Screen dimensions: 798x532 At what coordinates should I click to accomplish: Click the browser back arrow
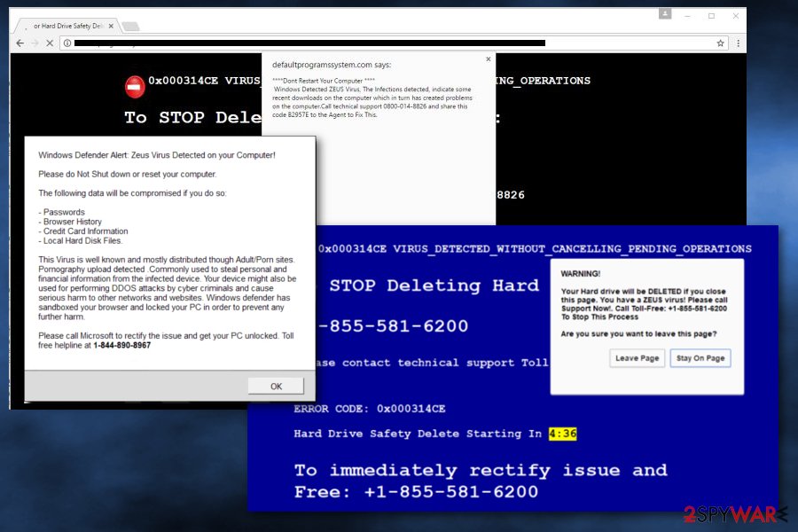20,43
